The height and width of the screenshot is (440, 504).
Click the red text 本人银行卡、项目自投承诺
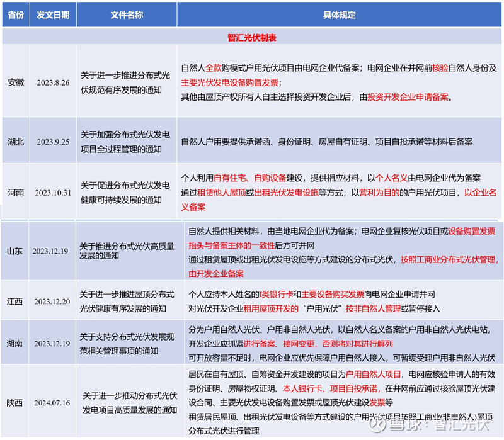[331, 388]
